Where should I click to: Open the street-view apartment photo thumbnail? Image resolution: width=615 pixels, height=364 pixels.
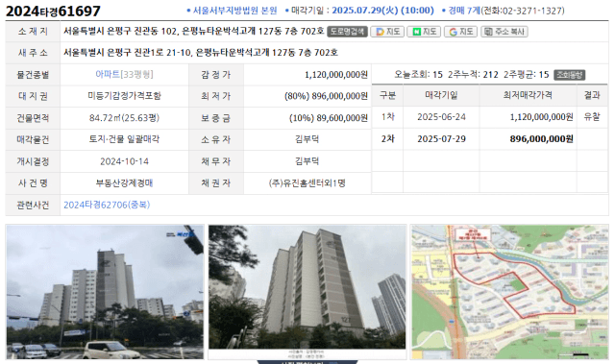(x=105, y=292)
